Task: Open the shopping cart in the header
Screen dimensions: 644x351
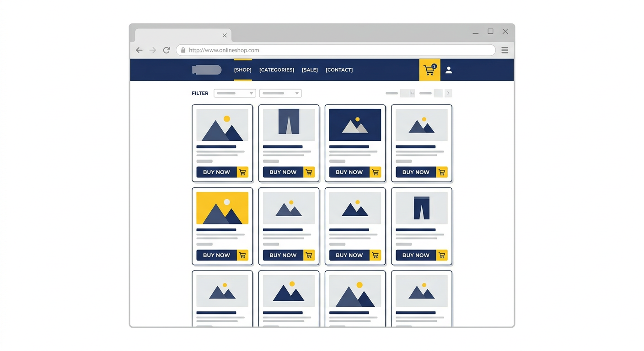Action: [x=430, y=70]
